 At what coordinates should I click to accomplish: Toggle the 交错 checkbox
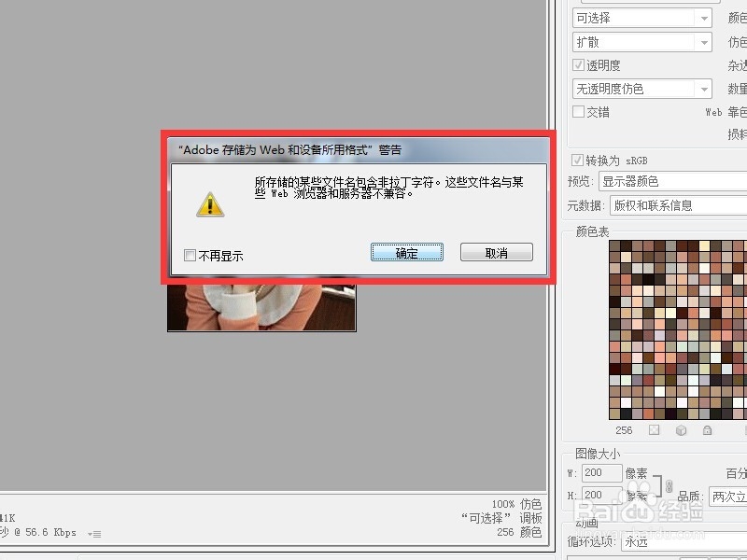point(578,111)
